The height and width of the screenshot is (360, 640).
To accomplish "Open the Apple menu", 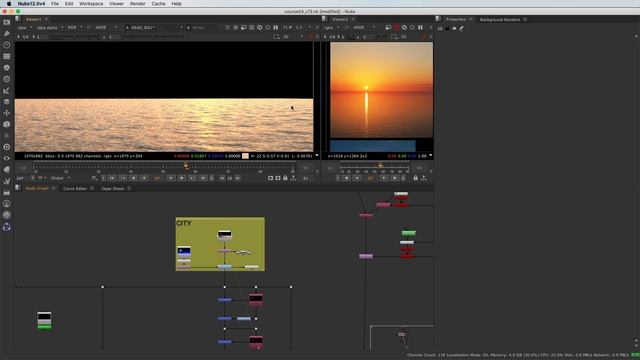I will (9, 4).
